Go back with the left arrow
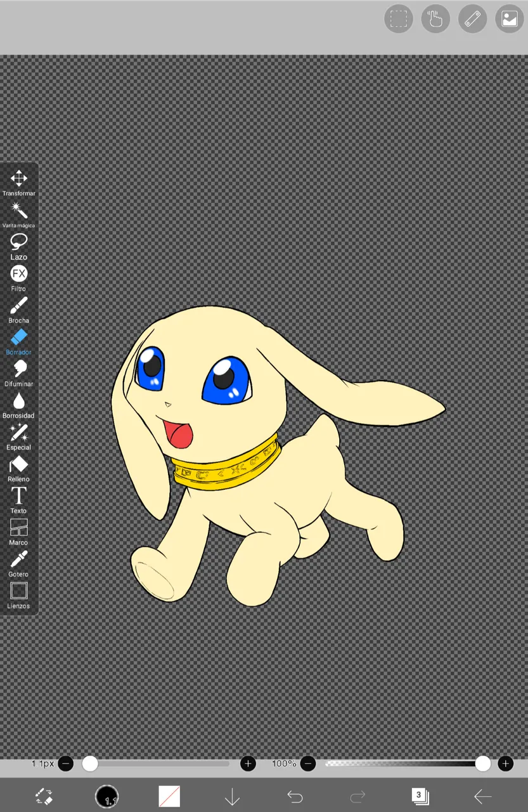Viewport: 528px width, 812px height. pos(483,796)
